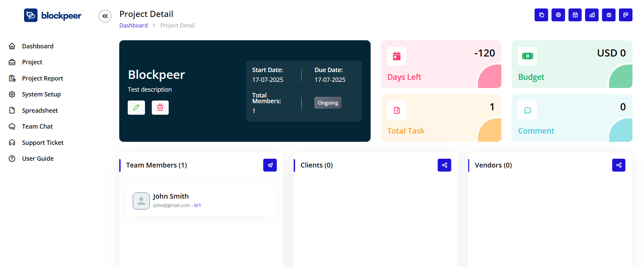Click the Dashboard breadcrumb link
Image resolution: width=644 pixels, height=267 pixels.
tap(133, 25)
